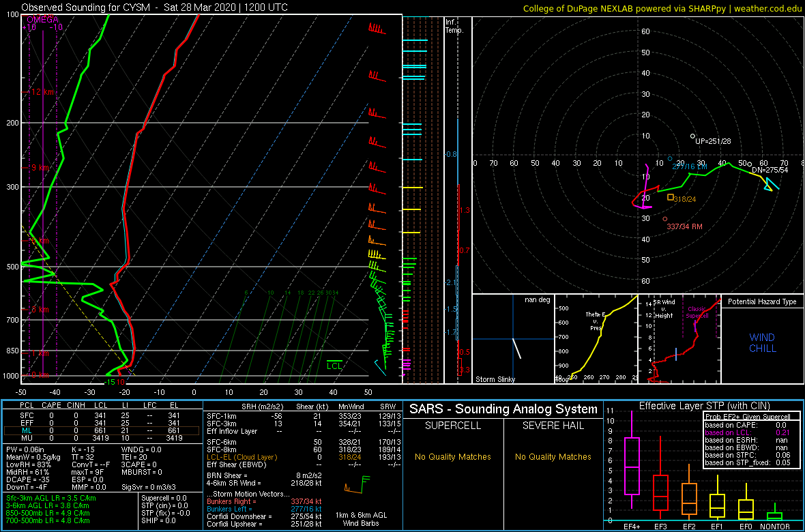Image resolution: width=805 pixels, height=532 pixels.
Task: Click the OMEGA label
Action: 42,20
